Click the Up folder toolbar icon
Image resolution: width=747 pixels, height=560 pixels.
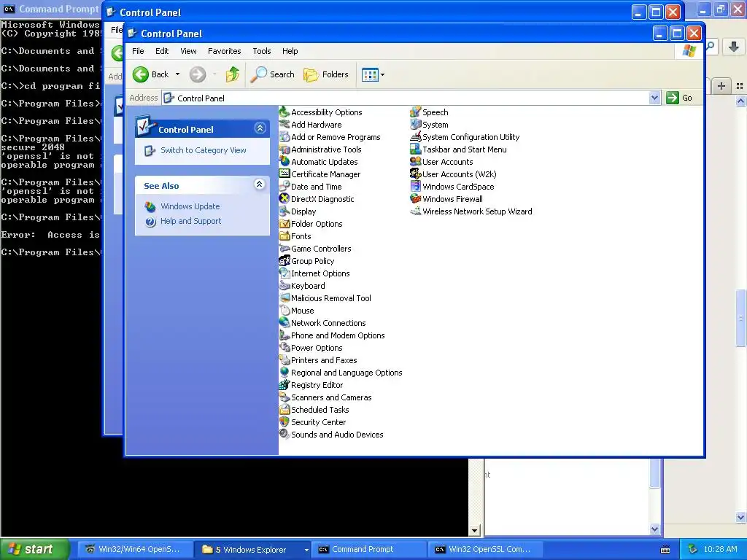233,74
